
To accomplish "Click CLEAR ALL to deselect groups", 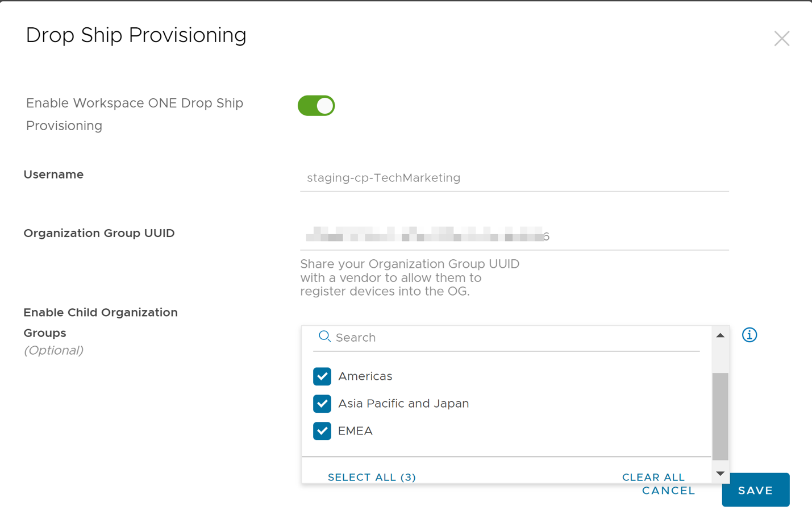I will click(x=653, y=477).
